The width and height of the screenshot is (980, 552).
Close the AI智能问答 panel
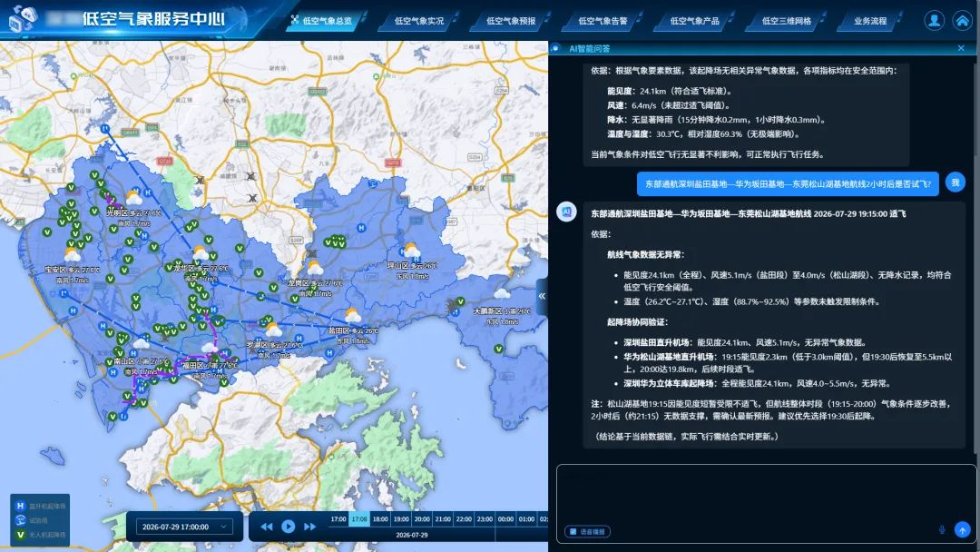coord(961,48)
